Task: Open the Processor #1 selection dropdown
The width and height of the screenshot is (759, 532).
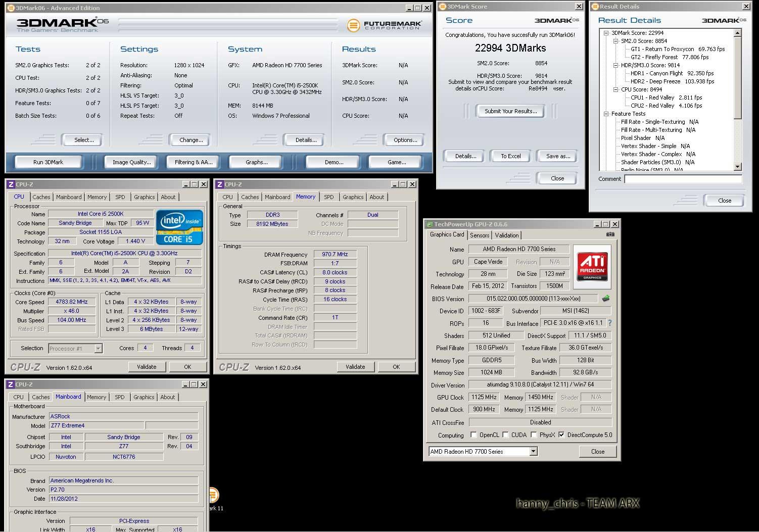Action: coord(98,349)
